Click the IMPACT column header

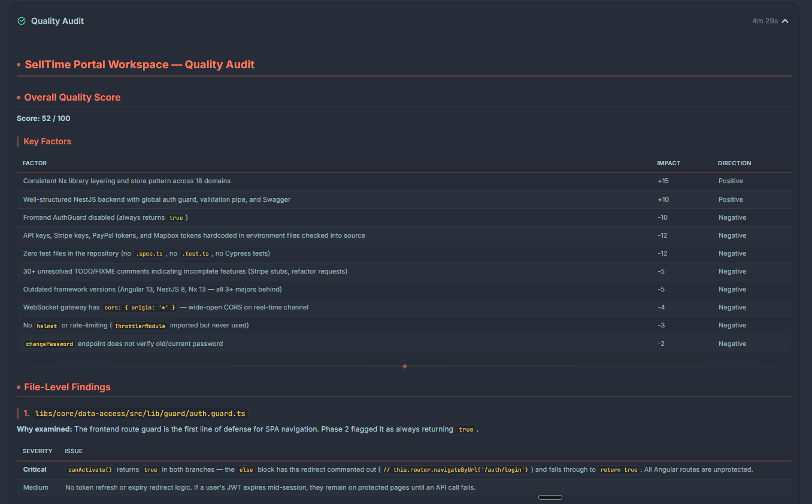668,163
